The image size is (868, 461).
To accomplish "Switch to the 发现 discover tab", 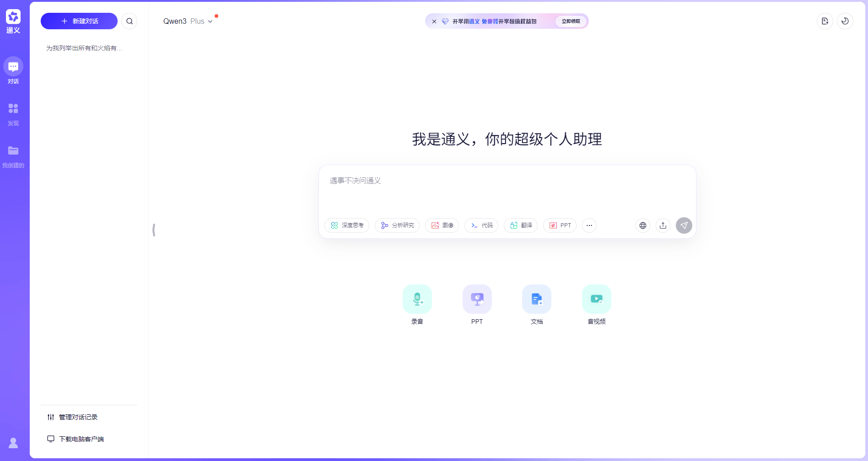I will (13, 114).
